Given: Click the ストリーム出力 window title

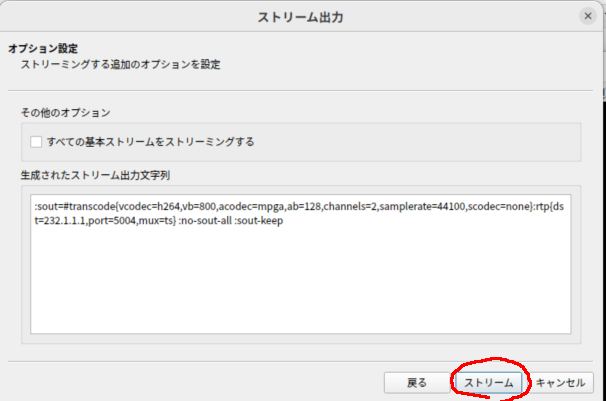Looking at the screenshot, I should (x=300, y=17).
